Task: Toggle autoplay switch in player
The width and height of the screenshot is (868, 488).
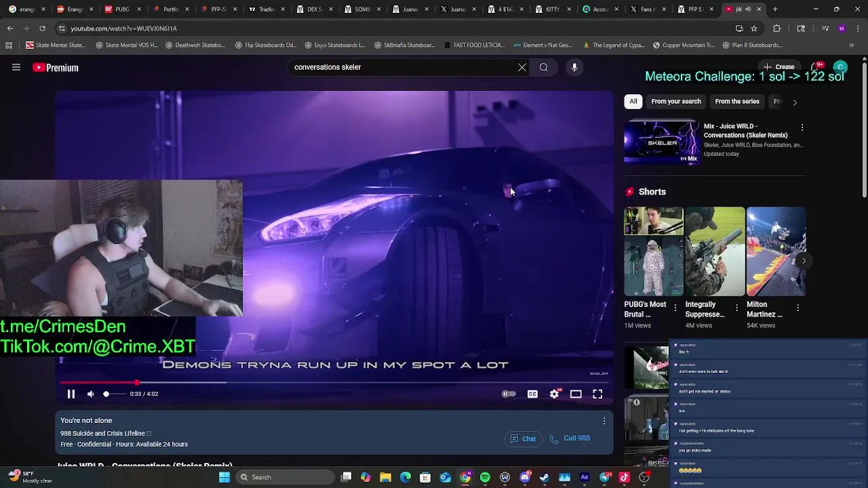Action: (509, 394)
